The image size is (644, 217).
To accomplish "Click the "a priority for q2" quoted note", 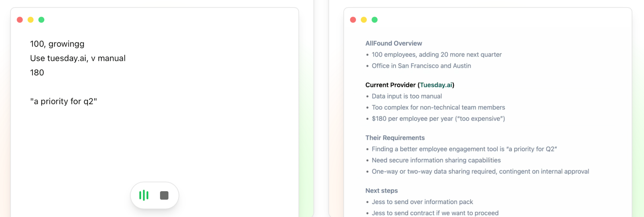I will point(64,101).
